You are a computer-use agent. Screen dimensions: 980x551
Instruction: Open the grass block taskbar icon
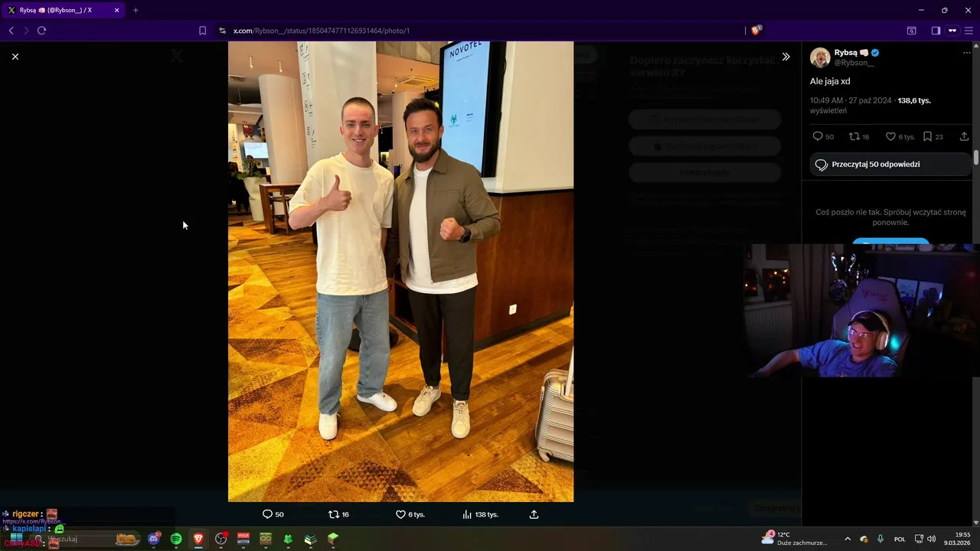pyautogui.click(x=333, y=539)
